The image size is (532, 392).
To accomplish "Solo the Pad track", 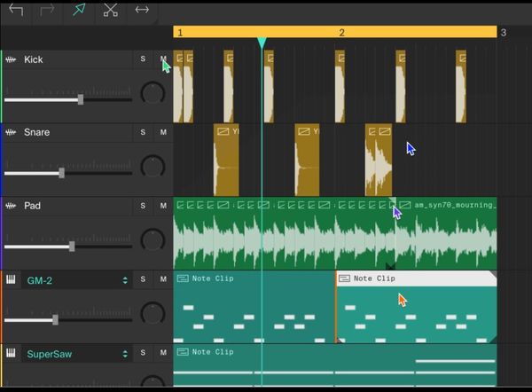I will pos(143,206).
